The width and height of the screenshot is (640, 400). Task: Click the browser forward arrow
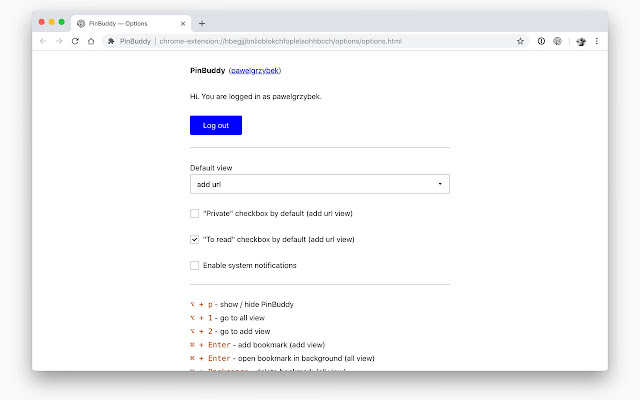pos(59,41)
